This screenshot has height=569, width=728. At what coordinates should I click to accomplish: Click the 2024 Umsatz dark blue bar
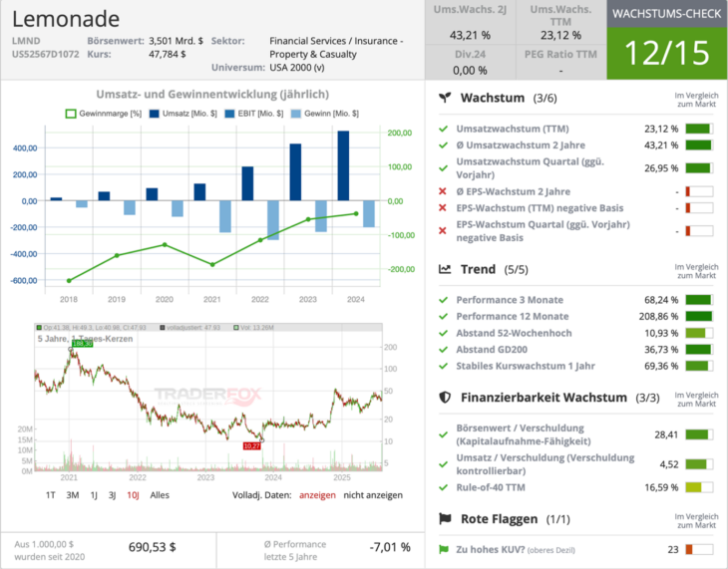pos(343,165)
